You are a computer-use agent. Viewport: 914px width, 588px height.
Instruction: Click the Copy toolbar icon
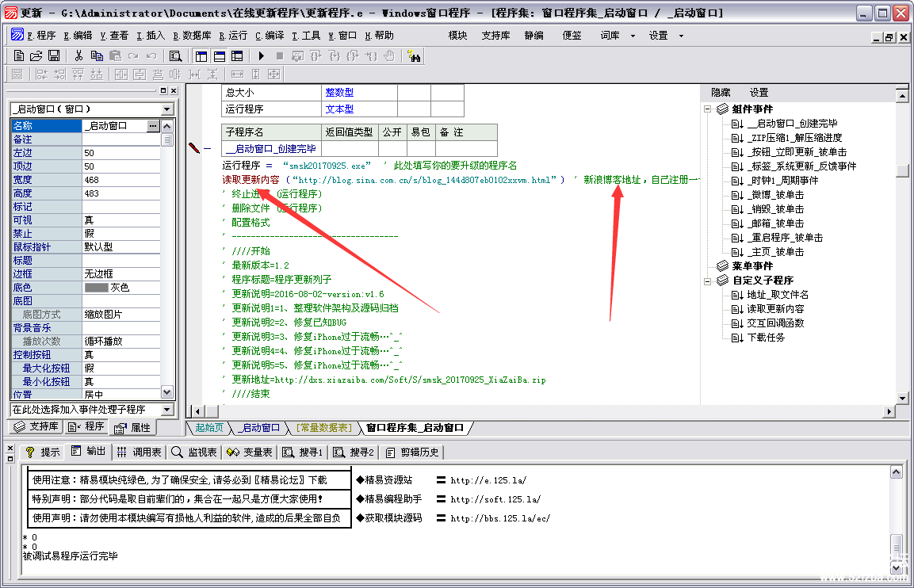point(97,55)
